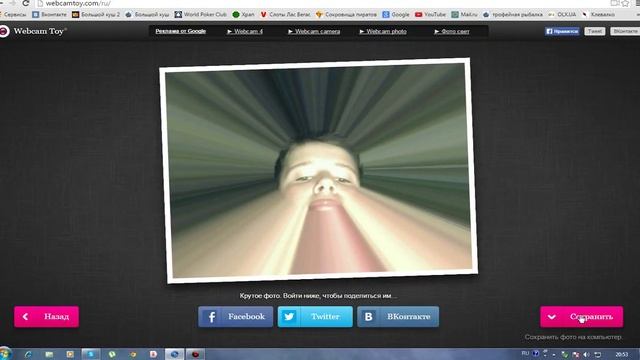Image resolution: width=640 pixels, height=360 pixels.
Task: Open the Windows Start menu
Action: point(5,354)
